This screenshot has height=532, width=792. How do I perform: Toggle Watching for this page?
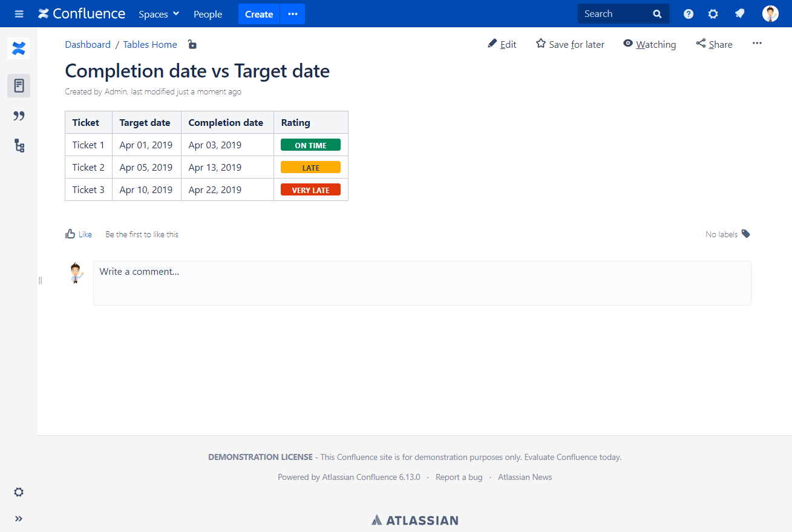[x=649, y=44]
